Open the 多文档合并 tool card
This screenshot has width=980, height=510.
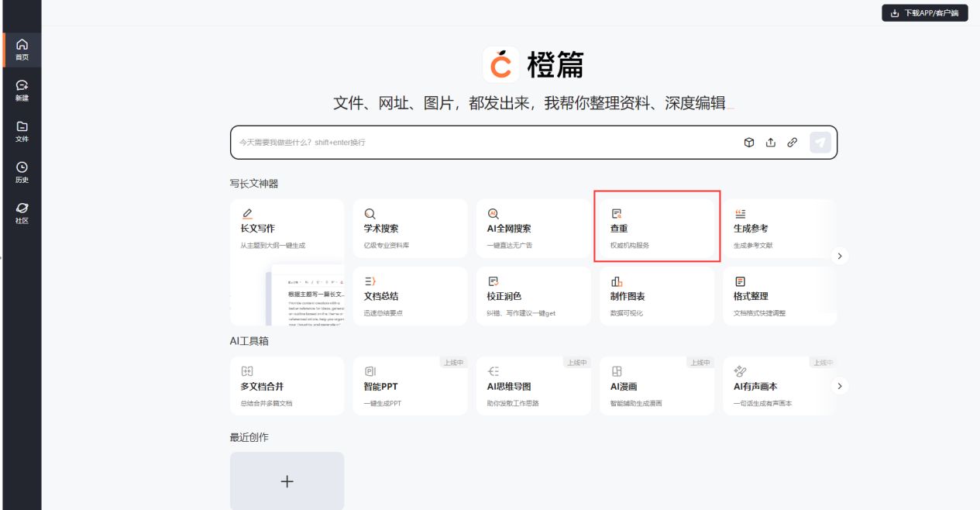click(x=287, y=386)
